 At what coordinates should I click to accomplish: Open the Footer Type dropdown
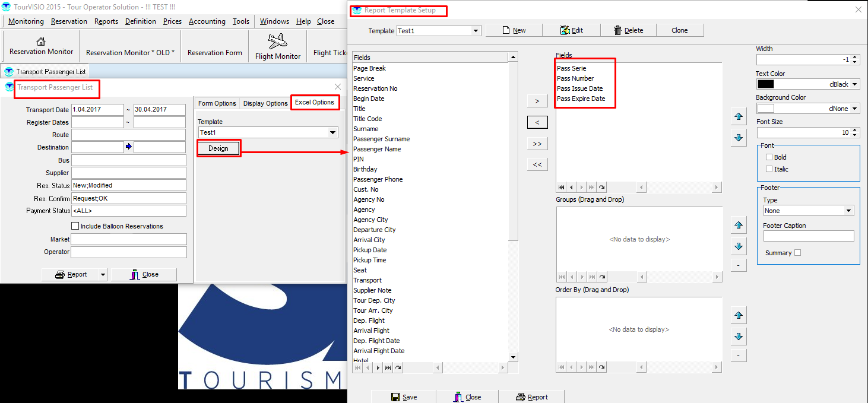click(x=848, y=211)
